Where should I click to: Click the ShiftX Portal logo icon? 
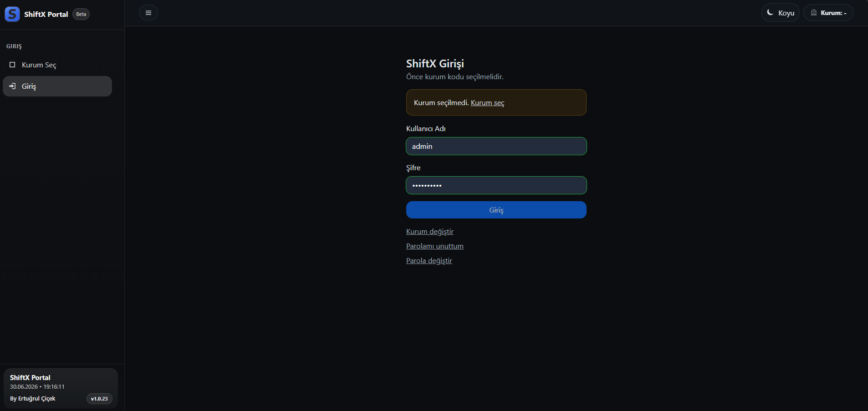(12, 14)
